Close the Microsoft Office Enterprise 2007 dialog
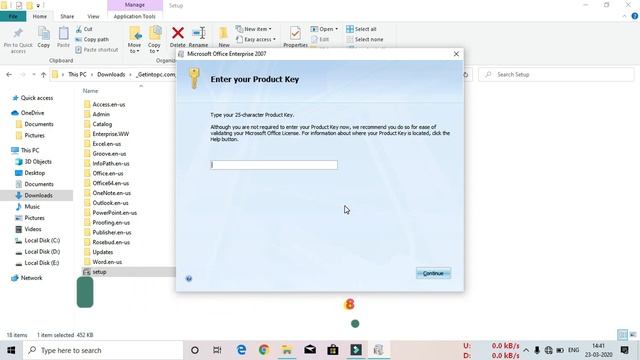 tap(456, 54)
